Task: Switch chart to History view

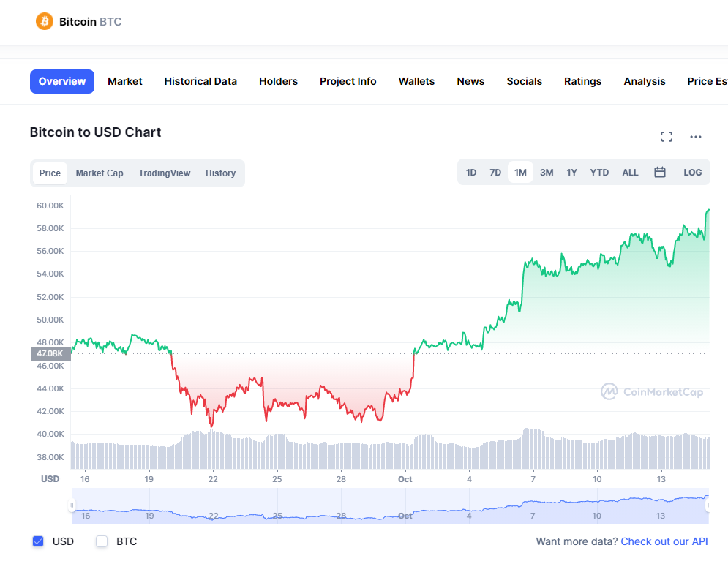Action: click(x=220, y=173)
